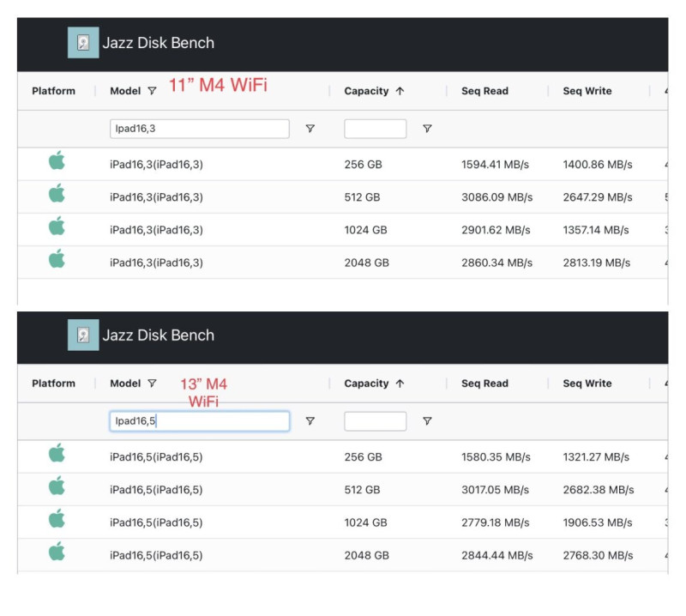This screenshot has width=686, height=616.
Task: Click the 2768.30 MB/s seq write value
Action: point(598,556)
